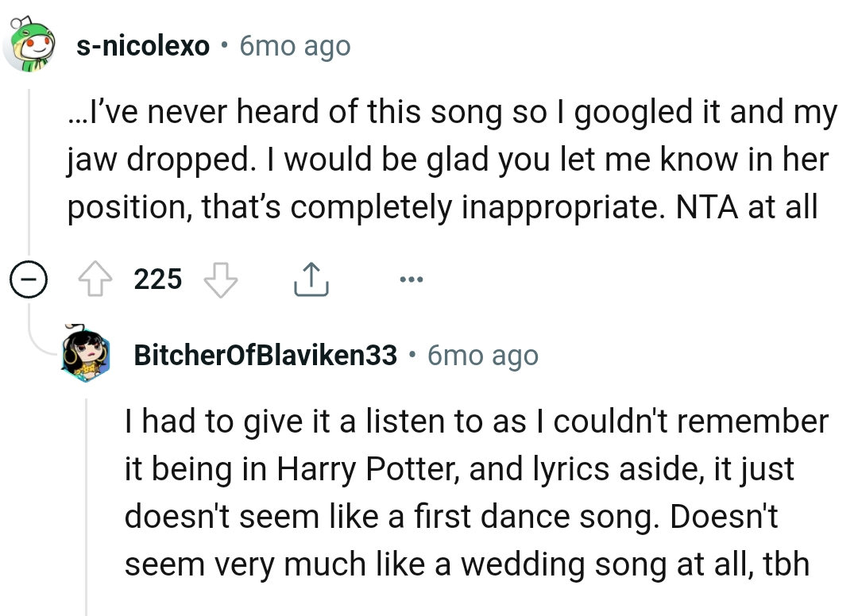Image resolution: width=858 pixels, height=616 pixels.
Task: Open the comment overflow menu
Action: (x=412, y=279)
